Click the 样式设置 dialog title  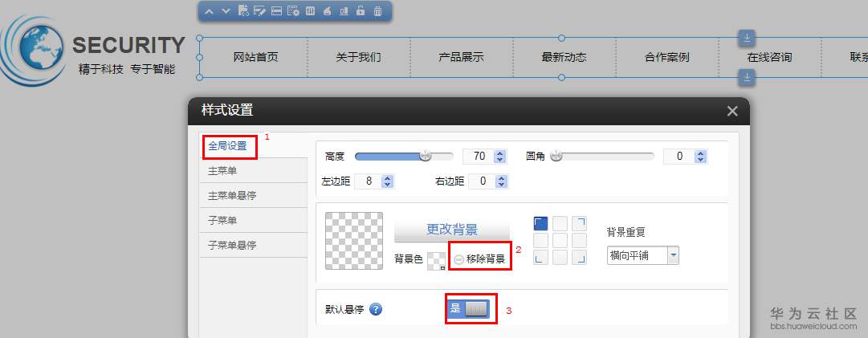(x=227, y=110)
